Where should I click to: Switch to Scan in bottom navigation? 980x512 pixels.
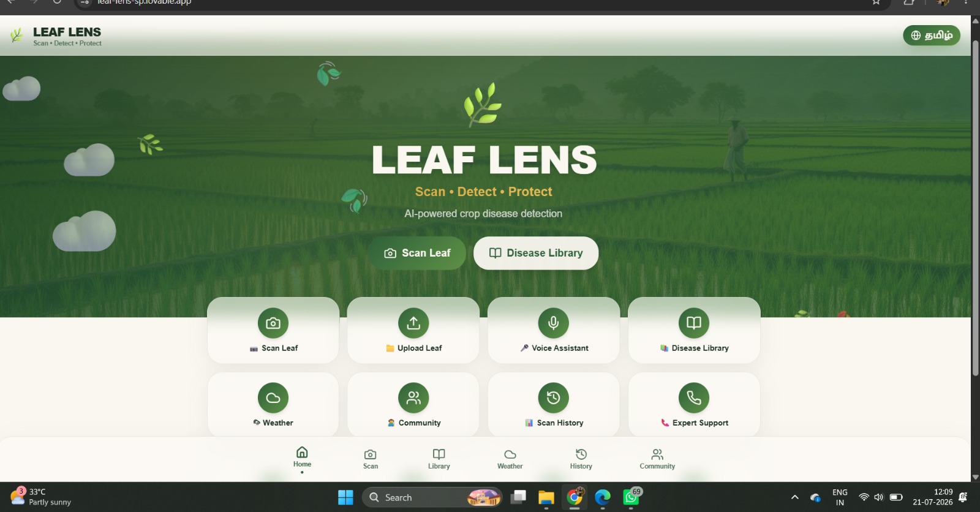[371, 459]
